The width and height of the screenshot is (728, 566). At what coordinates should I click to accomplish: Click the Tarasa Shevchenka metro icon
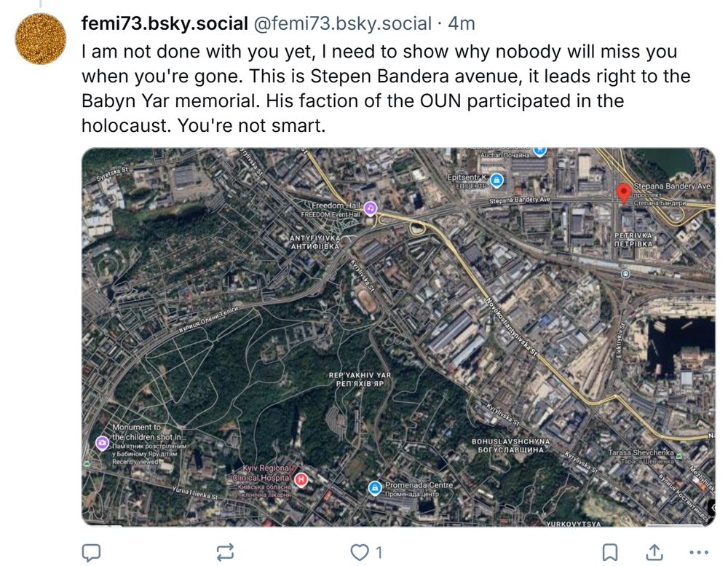pos(678,456)
